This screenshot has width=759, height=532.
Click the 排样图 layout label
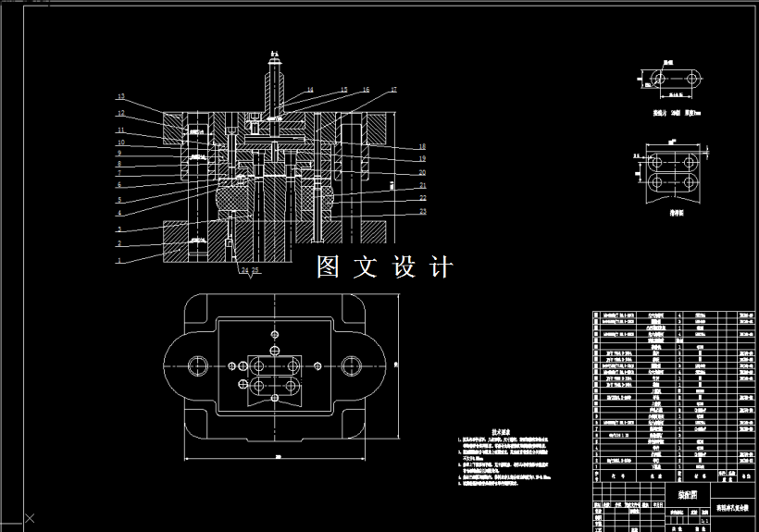[677, 212]
